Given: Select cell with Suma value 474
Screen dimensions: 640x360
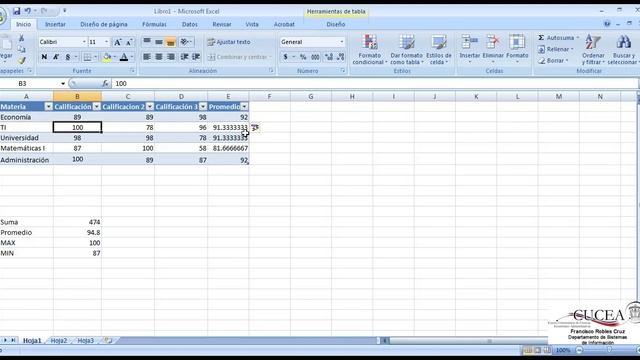Looking at the screenshot, I should click(x=77, y=222).
